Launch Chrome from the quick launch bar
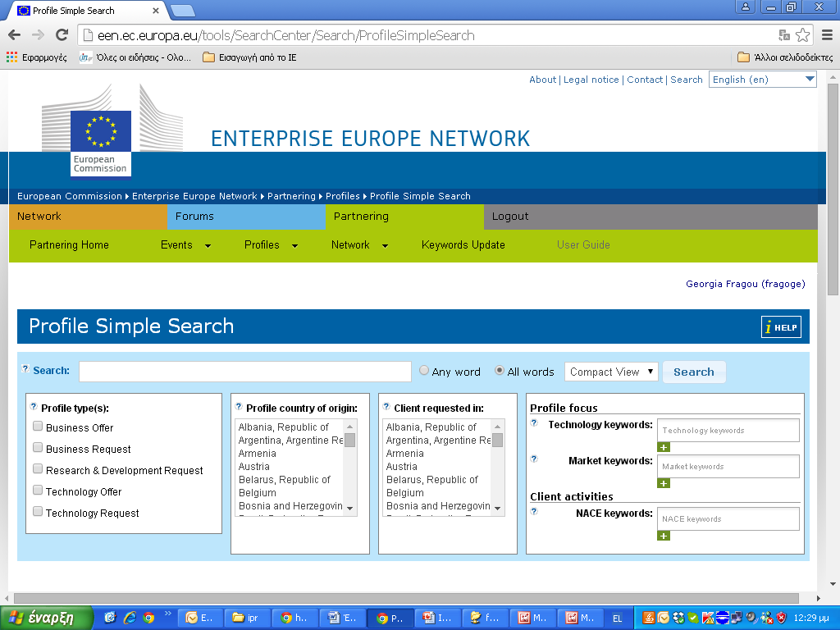Image resolution: width=840 pixels, height=630 pixels. point(148,619)
